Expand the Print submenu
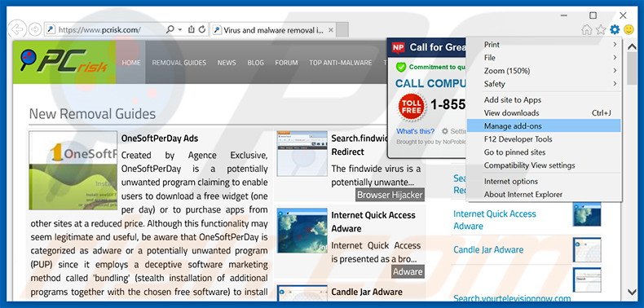This screenshot has height=308, width=644. coord(544,44)
